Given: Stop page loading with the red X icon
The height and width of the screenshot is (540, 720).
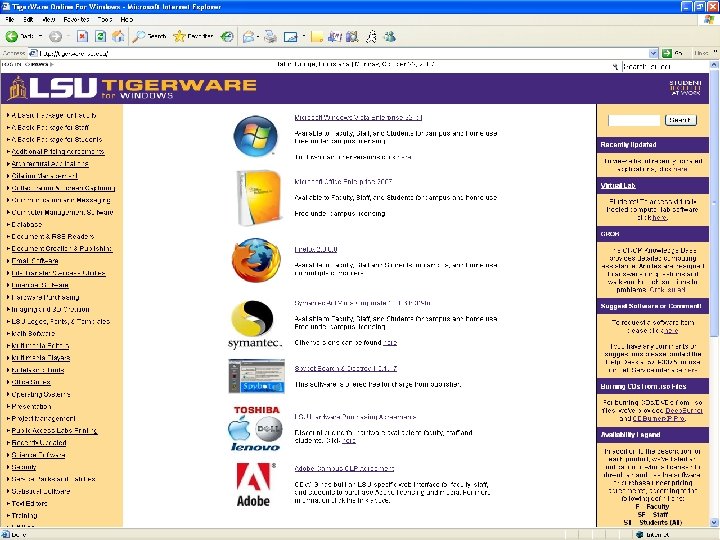Looking at the screenshot, I should [x=83, y=36].
